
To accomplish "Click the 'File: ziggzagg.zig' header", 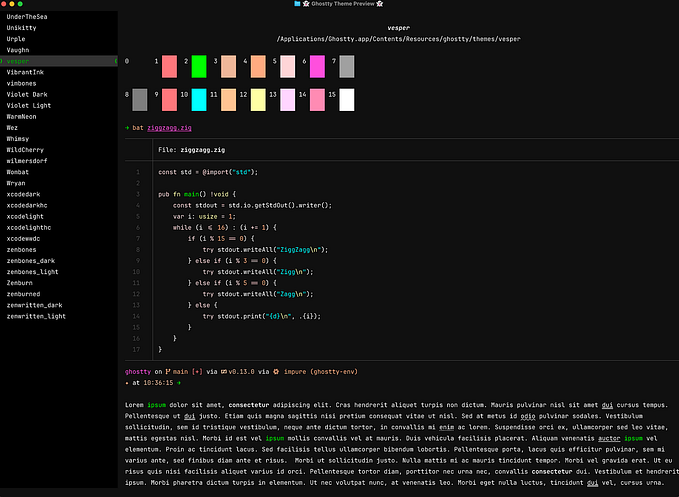I will (191, 150).
